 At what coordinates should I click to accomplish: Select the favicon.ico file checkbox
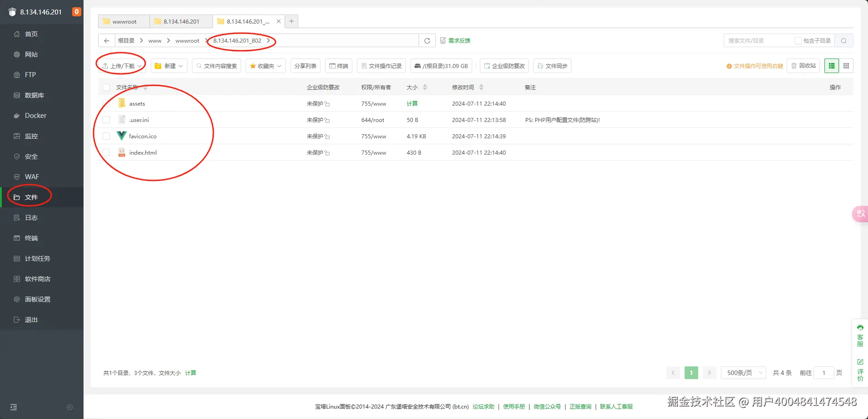point(106,136)
